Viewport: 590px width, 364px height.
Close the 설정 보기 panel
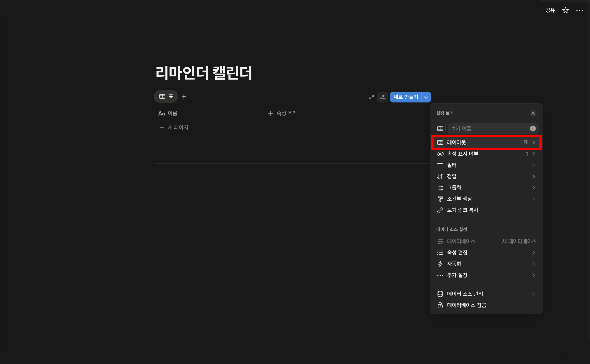533,113
